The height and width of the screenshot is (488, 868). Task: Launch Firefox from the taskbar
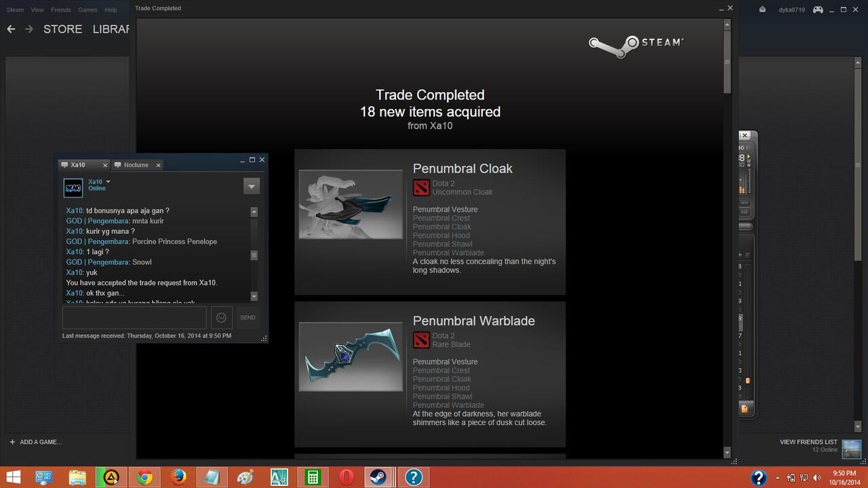(178, 477)
